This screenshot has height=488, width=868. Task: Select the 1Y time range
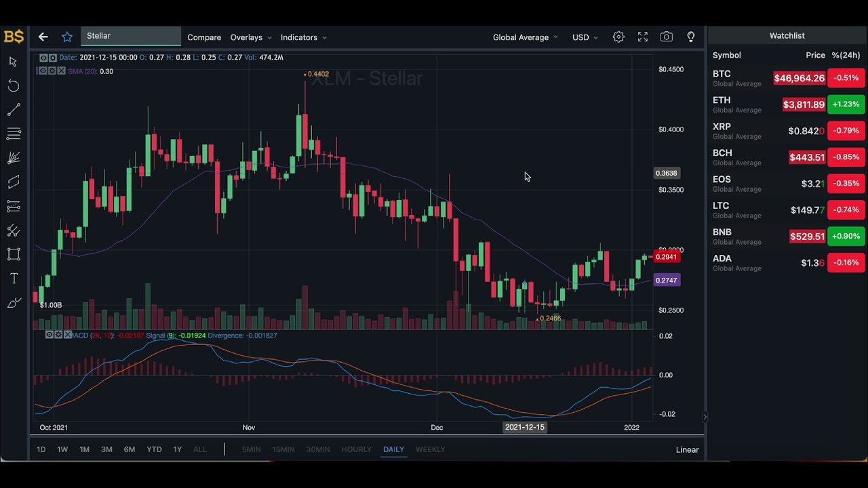coord(177,449)
